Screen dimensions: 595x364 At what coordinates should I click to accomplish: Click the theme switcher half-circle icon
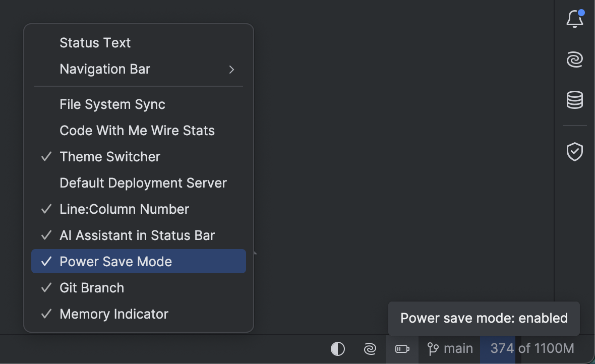[x=337, y=349]
